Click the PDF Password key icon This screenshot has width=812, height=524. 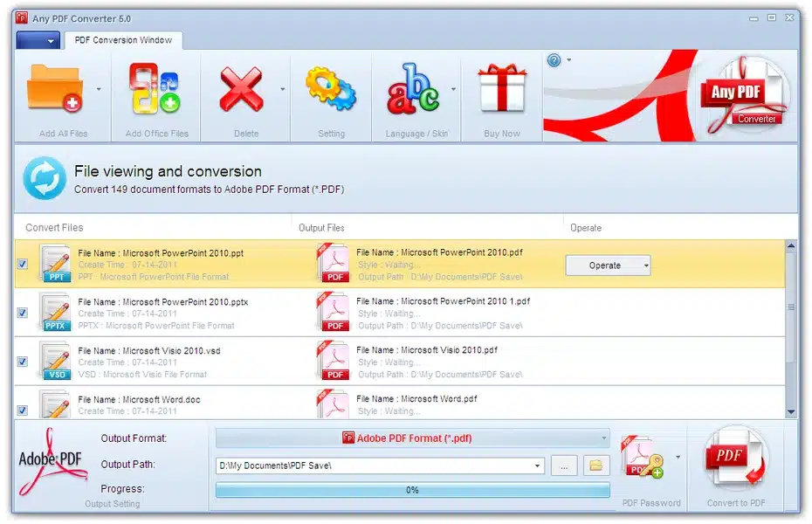[x=642, y=458]
